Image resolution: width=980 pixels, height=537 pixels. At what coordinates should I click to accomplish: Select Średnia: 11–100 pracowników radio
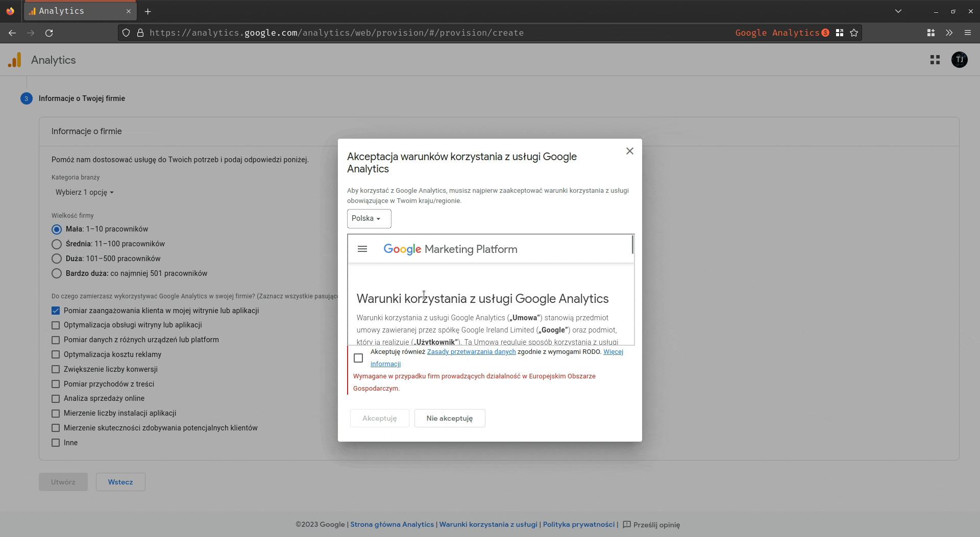(x=57, y=244)
